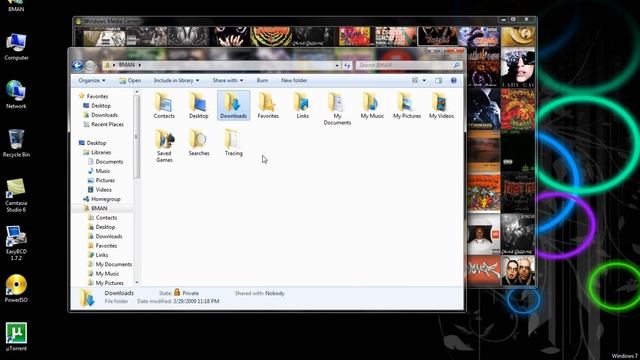Click the change view icon

click(x=415, y=80)
